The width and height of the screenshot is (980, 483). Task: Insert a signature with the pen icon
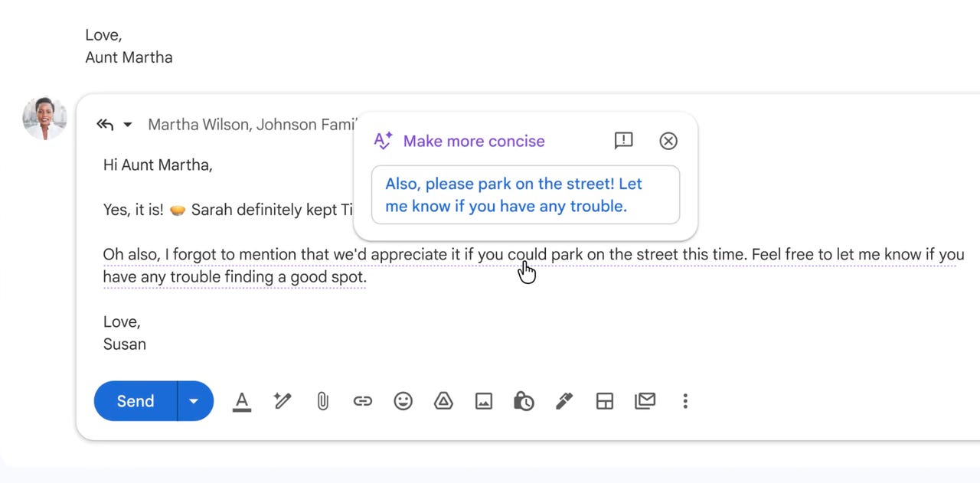tap(564, 401)
